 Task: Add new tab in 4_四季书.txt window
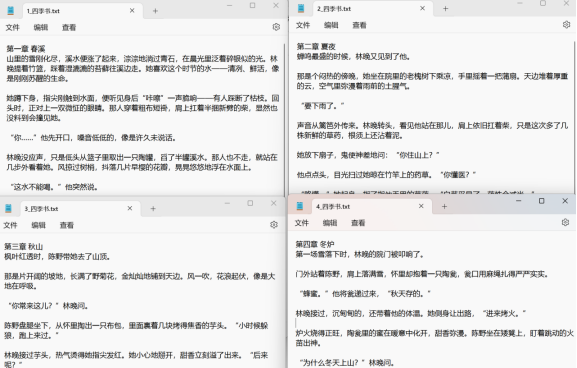click(x=444, y=206)
